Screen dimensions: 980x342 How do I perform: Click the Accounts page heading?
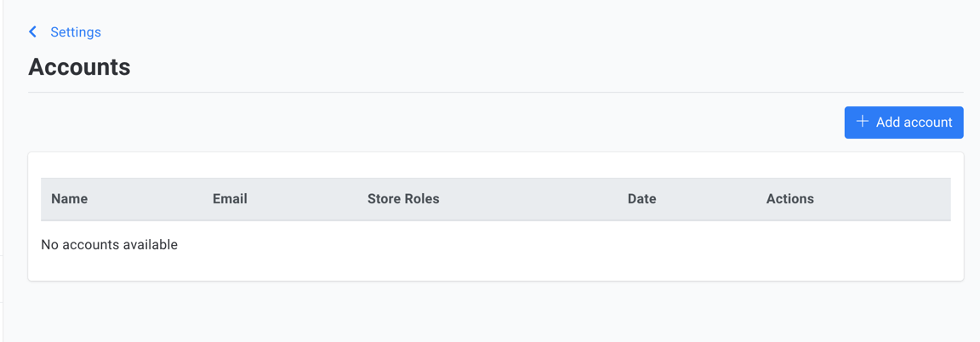[x=79, y=67]
